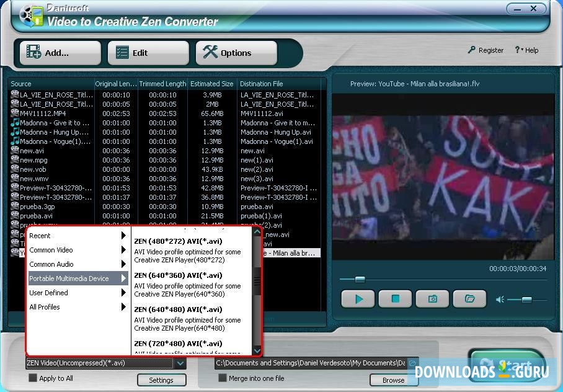
Task: Click the video icon of M4V11112.MP4
Action: 15,113
